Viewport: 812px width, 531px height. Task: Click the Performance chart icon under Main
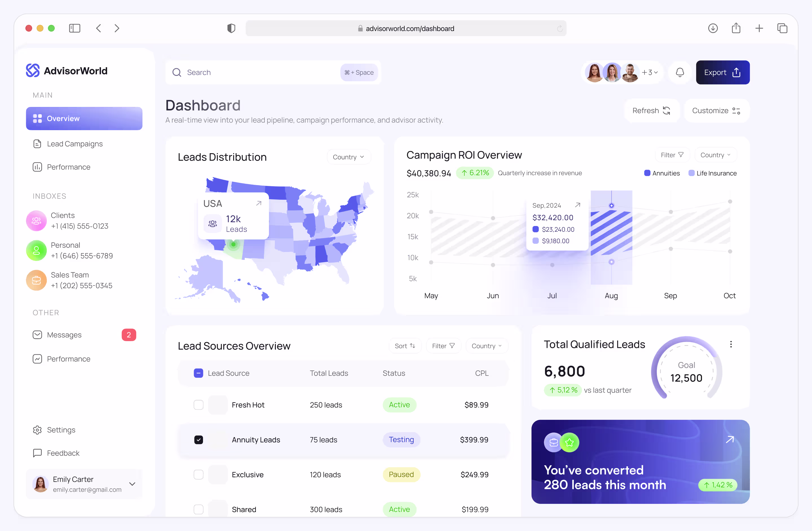(x=37, y=167)
